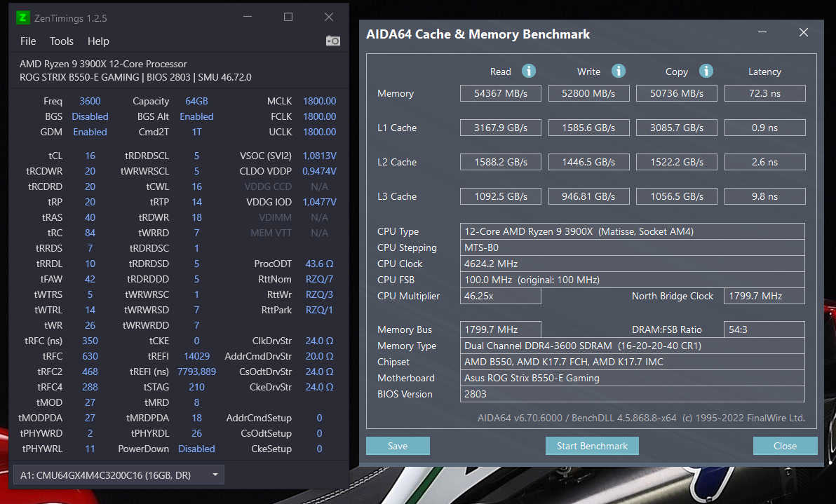Image resolution: width=836 pixels, height=504 pixels.
Task: Click the L1 Cache Copy 3085.7 GB/s field
Action: point(677,128)
